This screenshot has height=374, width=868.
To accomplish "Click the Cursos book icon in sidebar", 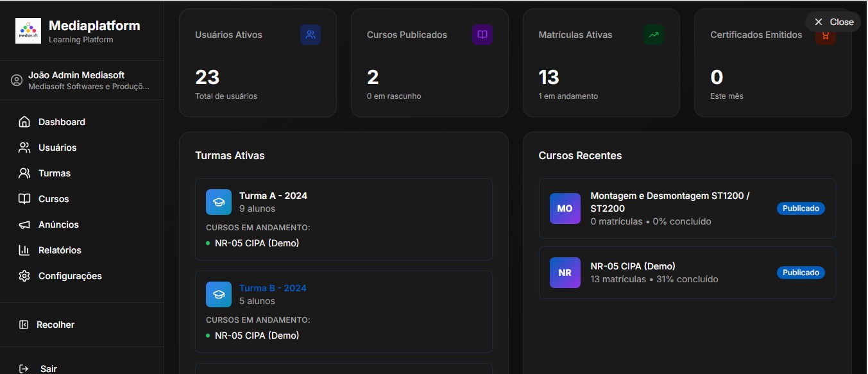I will point(24,199).
